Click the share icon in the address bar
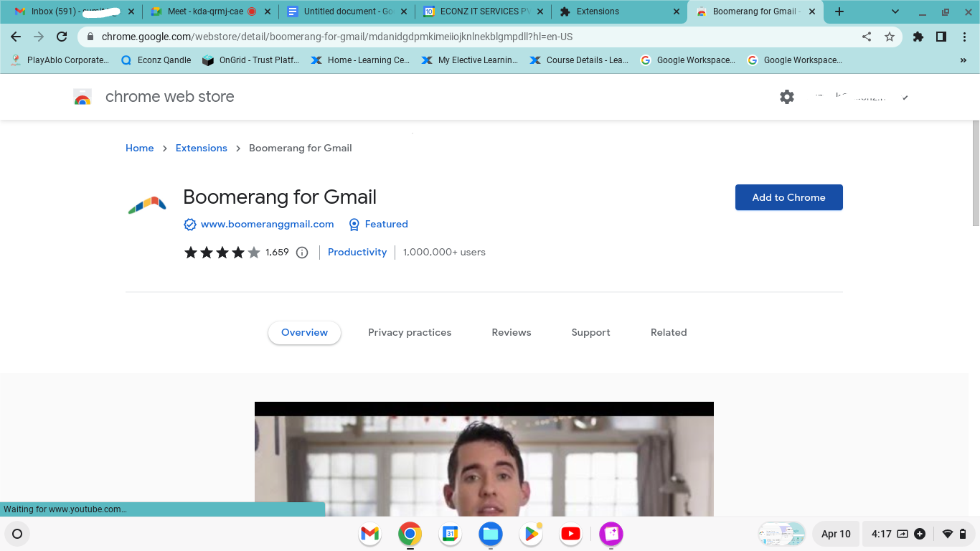 pos(867,37)
